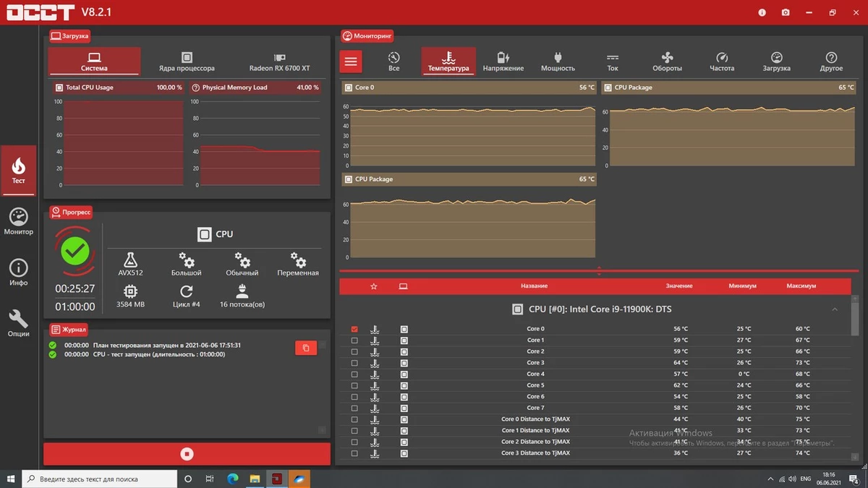Click the sensor table vertical scrollbar
Image resolution: width=868 pixels, height=488 pixels.
click(x=856, y=318)
